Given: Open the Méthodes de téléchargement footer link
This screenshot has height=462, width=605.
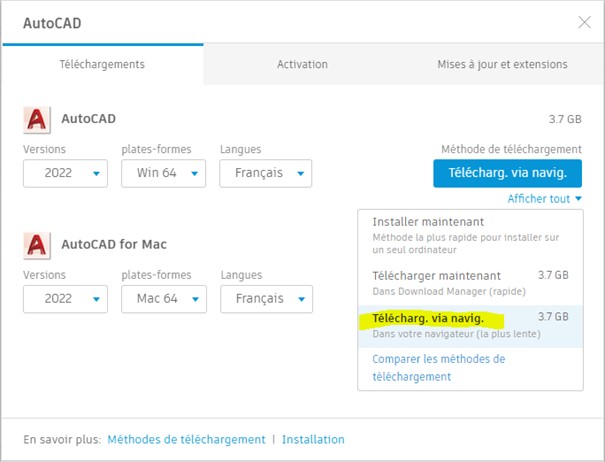Looking at the screenshot, I should point(186,440).
